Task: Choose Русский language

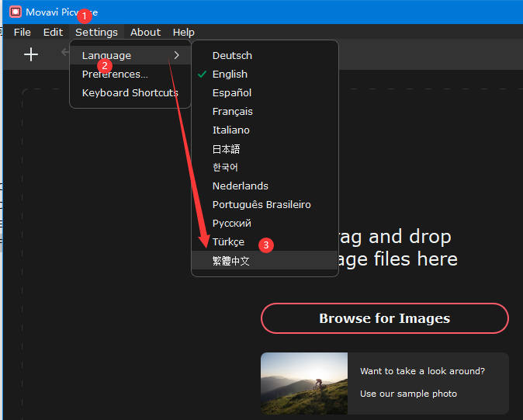Action: click(265, 223)
